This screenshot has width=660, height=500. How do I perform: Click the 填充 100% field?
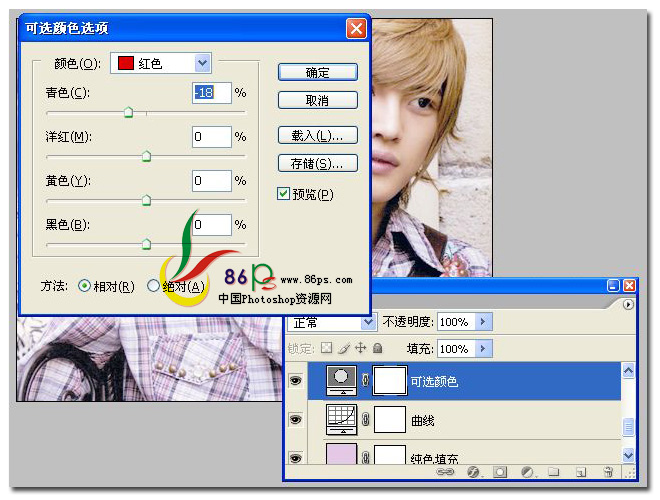tap(456, 348)
